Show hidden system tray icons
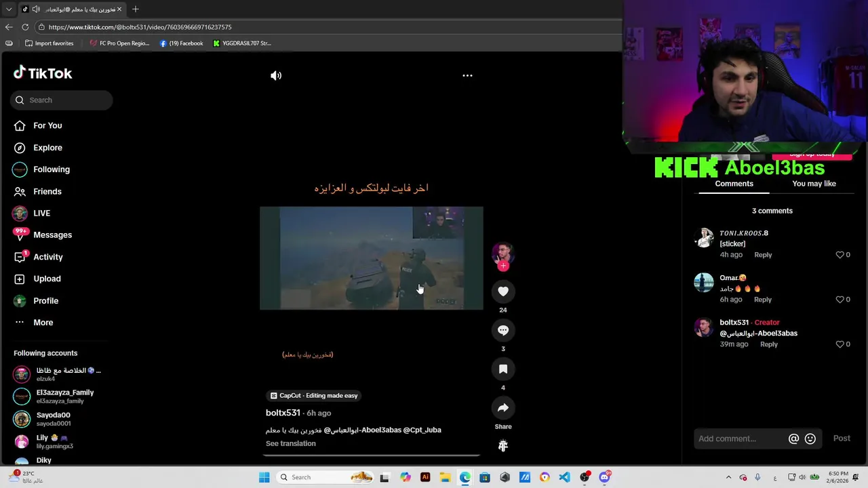This screenshot has width=868, height=488. point(729,477)
